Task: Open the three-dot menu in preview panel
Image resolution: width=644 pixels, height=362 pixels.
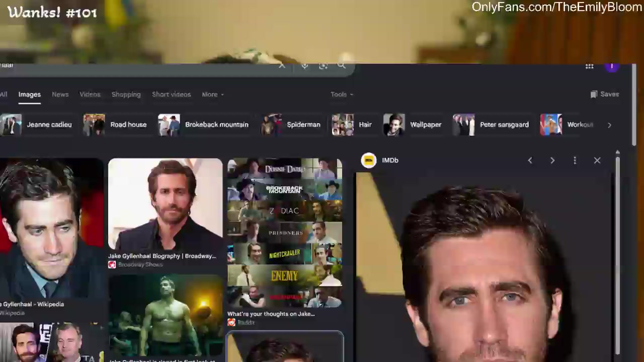Action: 575,161
